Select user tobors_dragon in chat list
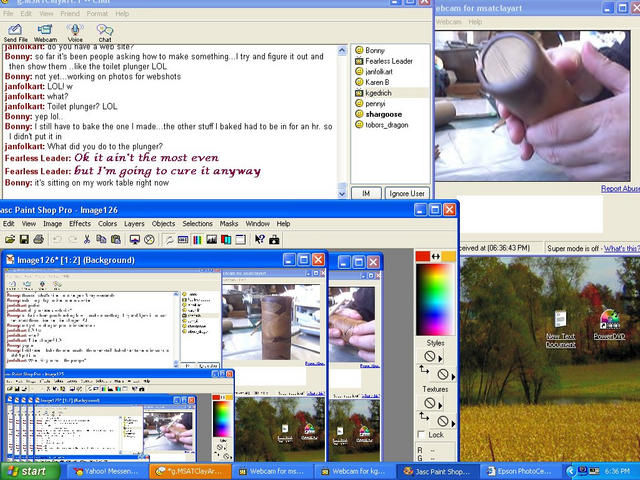This screenshot has width=640, height=480. click(x=387, y=125)
